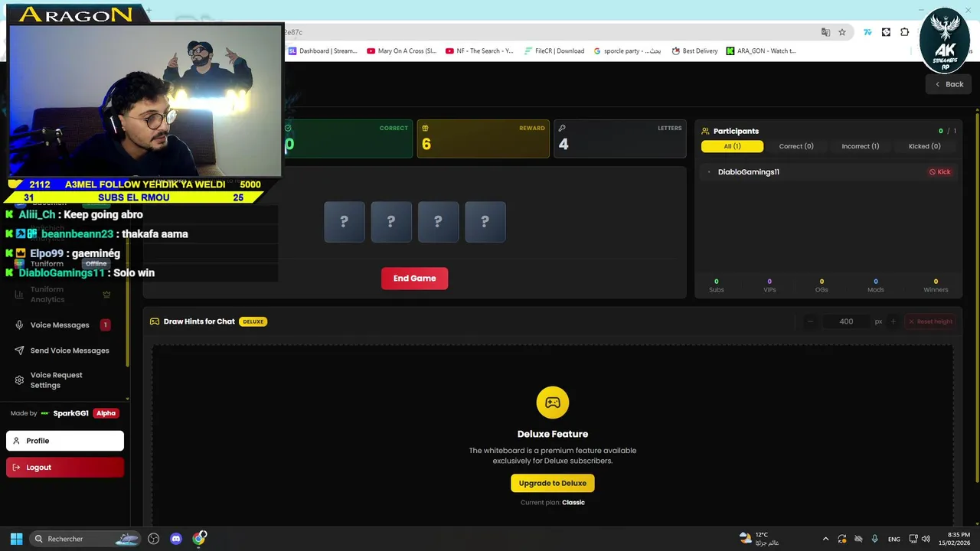Click the Subs count in Participants
980x551 pixels.
coord(717,285)
